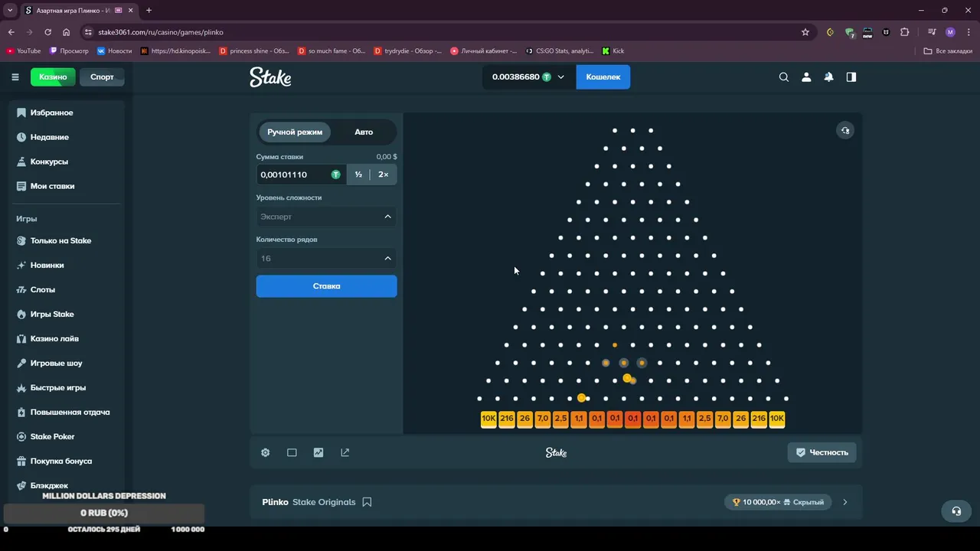Select the Спорт section toggle
Image resolution: width=980 pixels, height=551 pixels.
102,77
